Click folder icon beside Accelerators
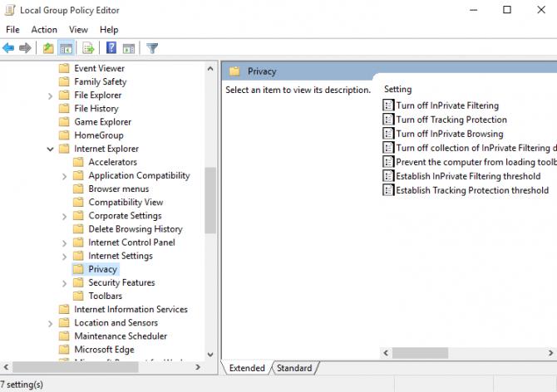557x392 pixels. [78, 162]
